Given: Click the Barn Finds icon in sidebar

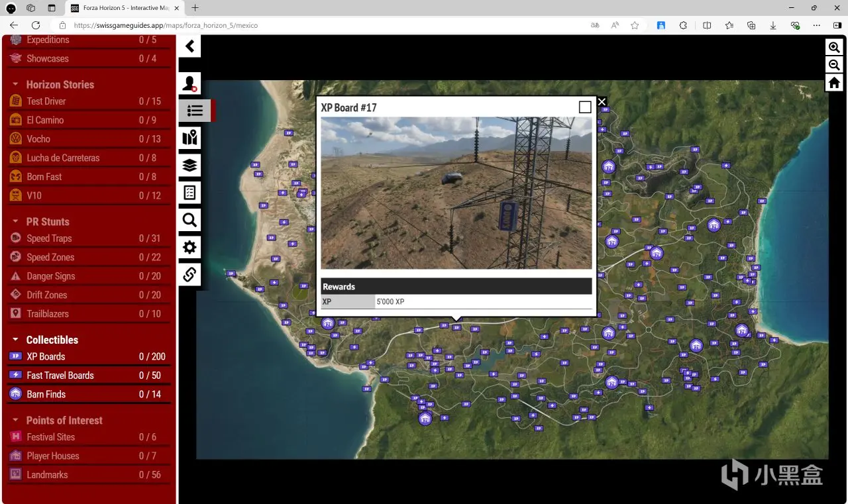Looking at the screenshot, I should click(15, 394).
